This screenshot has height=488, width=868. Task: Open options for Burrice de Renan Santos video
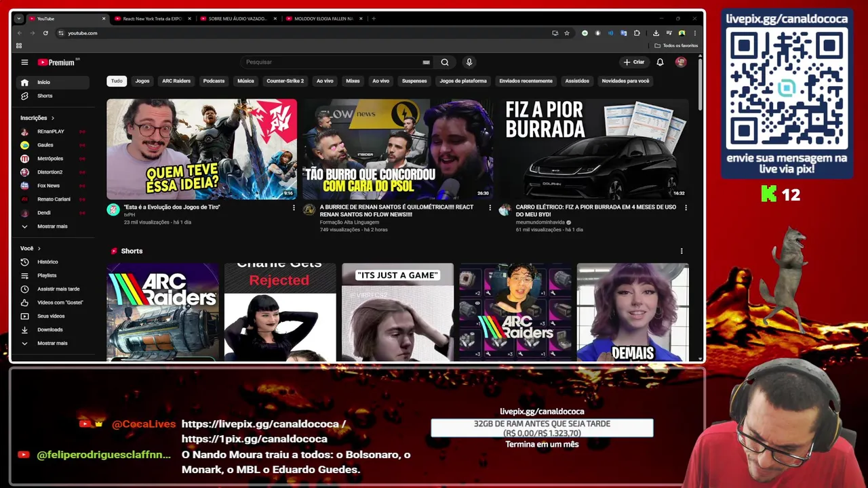490,207
